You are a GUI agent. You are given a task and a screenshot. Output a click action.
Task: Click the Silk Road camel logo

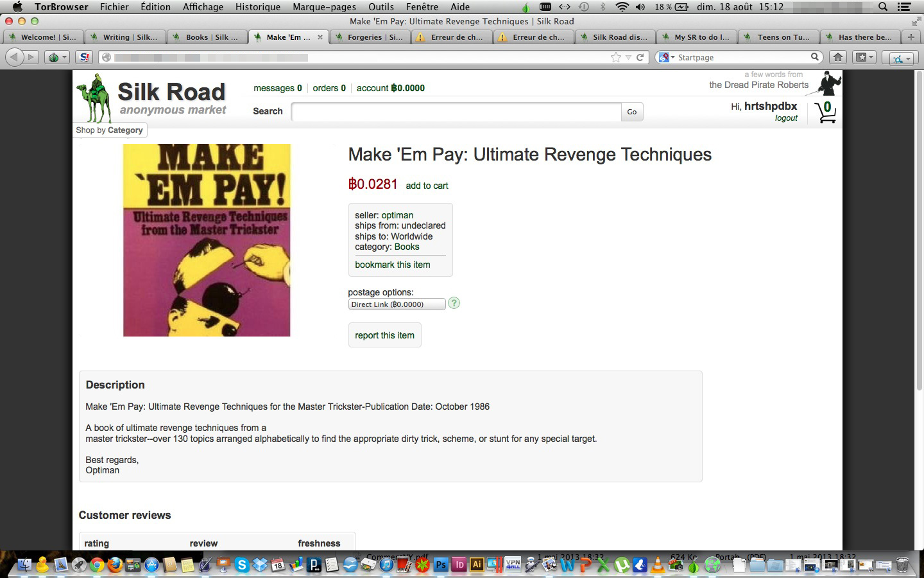point(94,98)
